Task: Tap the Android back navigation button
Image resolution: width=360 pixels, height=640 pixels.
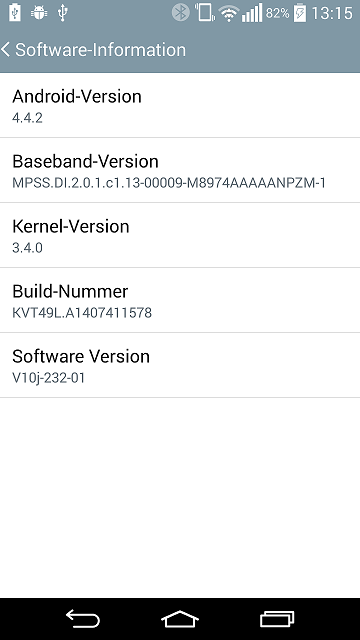Action: (83, 619)
